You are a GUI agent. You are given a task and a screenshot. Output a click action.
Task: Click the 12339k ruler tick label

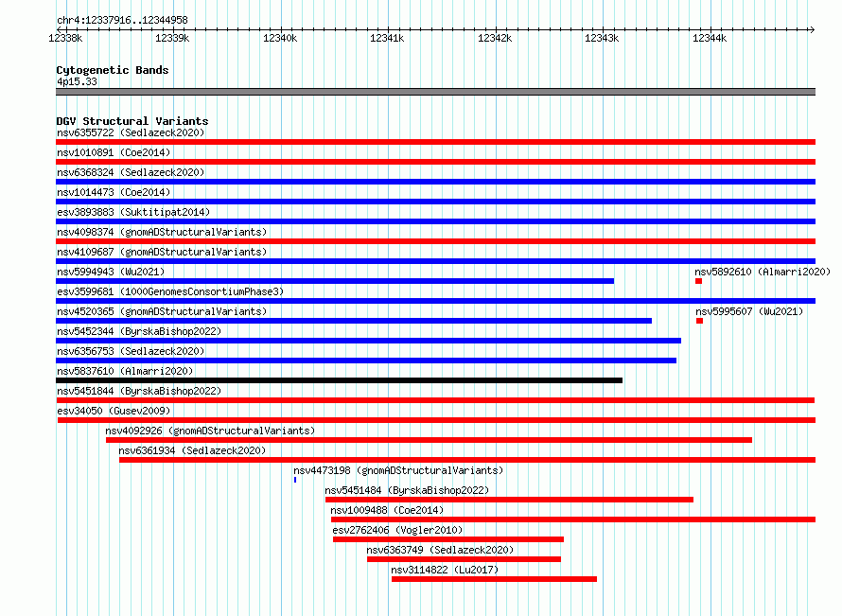pos(172,38)
